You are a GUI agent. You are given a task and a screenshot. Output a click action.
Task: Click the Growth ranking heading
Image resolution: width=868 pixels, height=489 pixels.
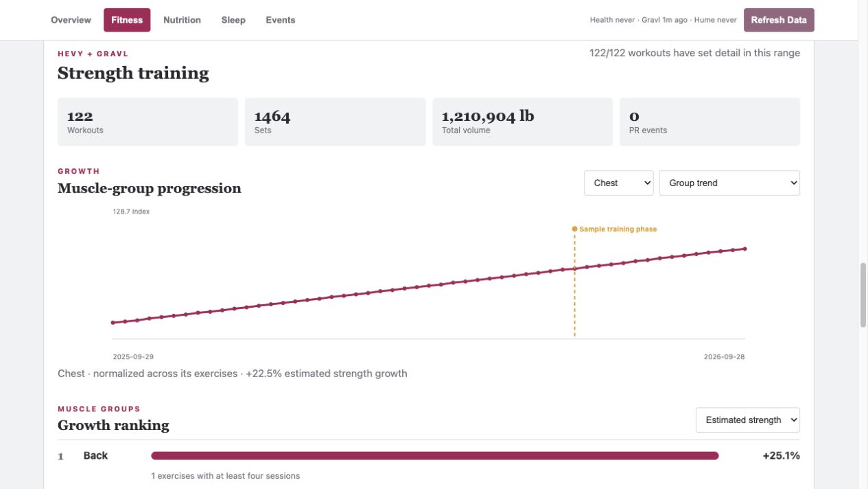click(113, 425)
